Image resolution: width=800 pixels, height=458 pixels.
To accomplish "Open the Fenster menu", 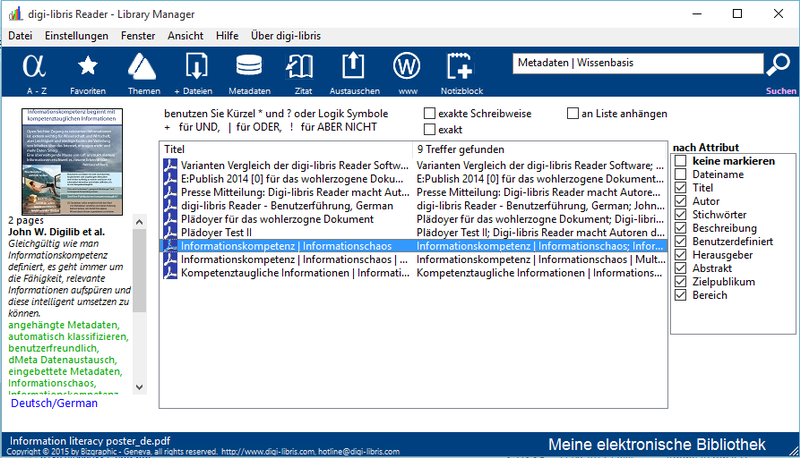I will click(x=138, y=36).
